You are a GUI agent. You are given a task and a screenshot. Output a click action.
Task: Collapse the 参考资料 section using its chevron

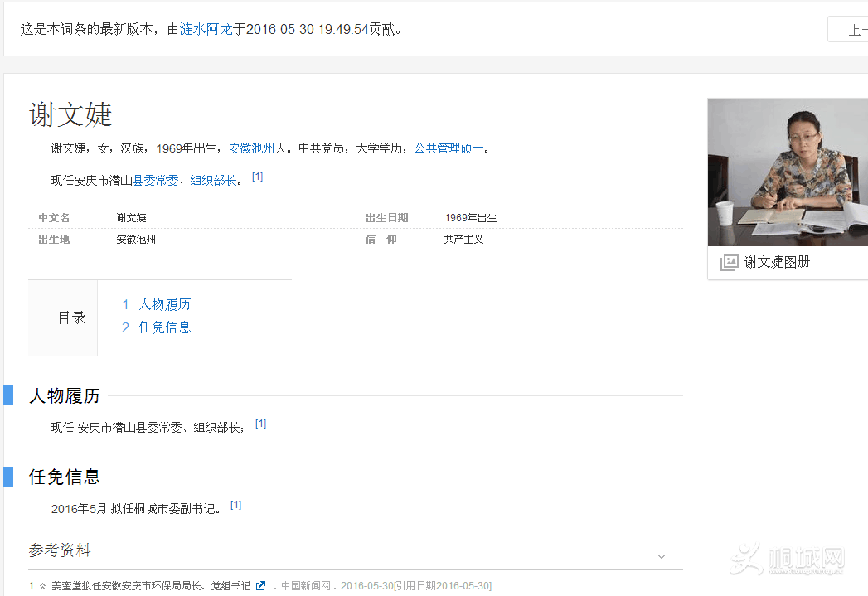[661, 556]
